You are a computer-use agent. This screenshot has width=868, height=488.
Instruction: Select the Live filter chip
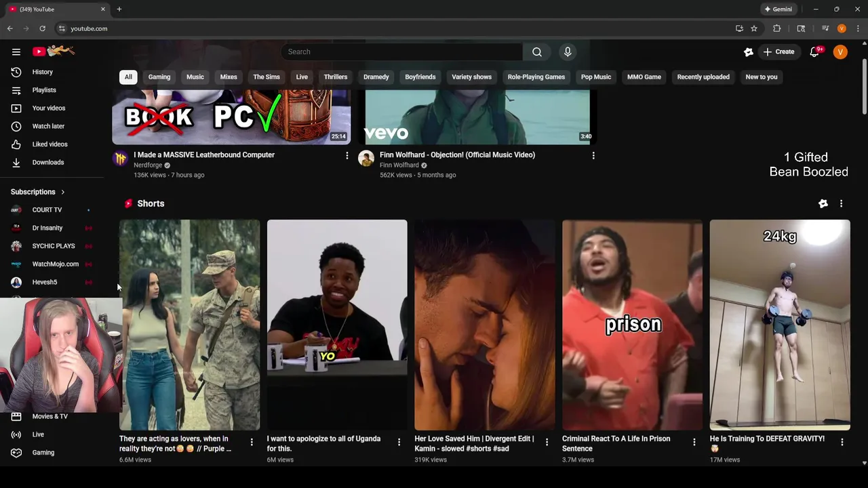click(302, 77)
